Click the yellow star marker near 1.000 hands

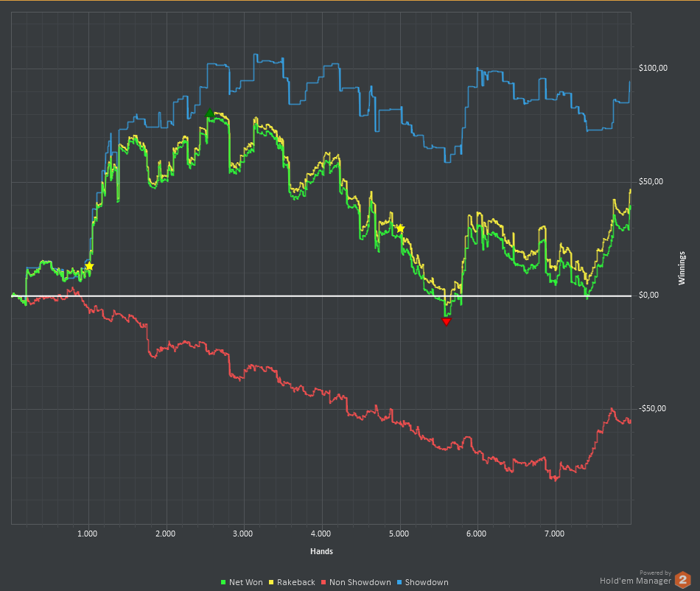(89, 266)
